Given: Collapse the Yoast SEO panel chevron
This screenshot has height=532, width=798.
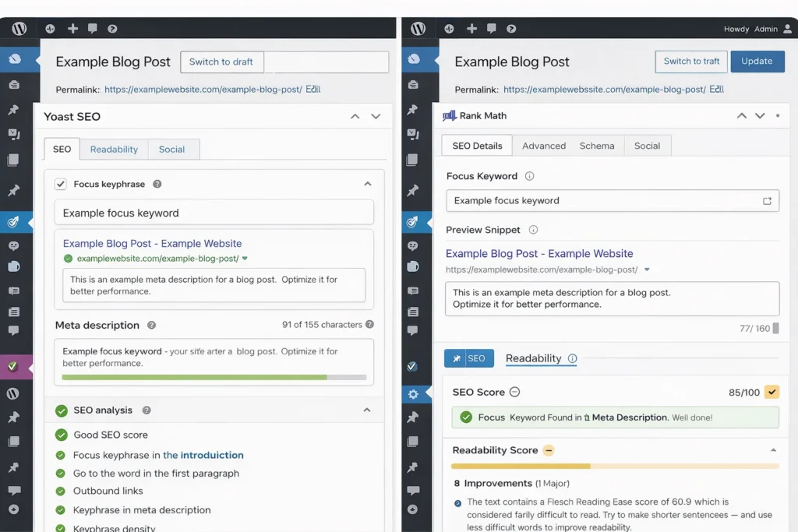Looking at the screenshot, I should [x=355, y=116].
